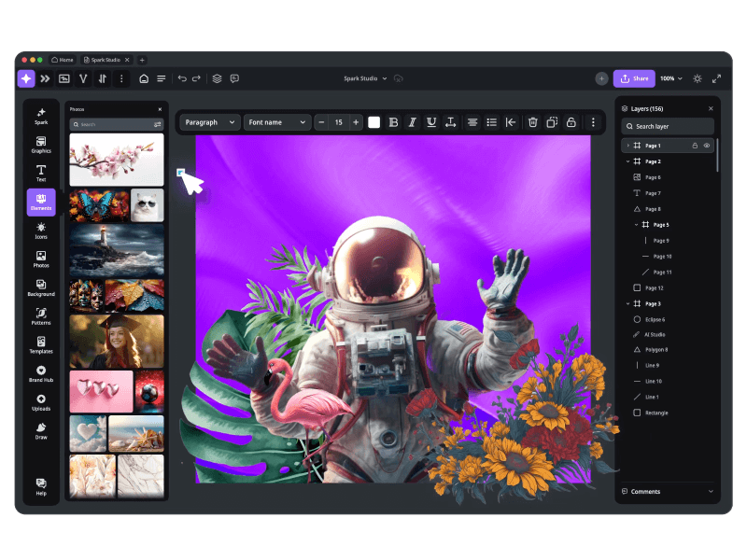Screen dimensions: 747x560
Task: Toggle the bulleted list icon
Action: point(492,122)
